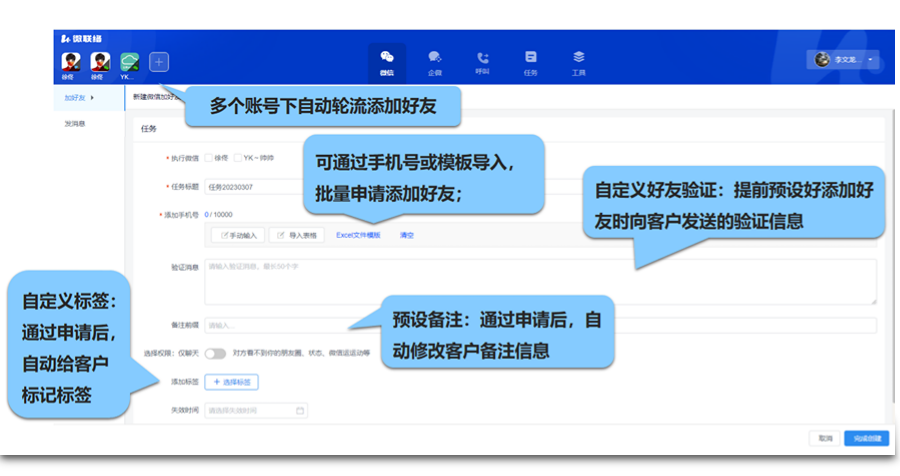Click the 手动输入 button
Image resolution: width=900 pixels, height=476 pixels.
[237, 235]
